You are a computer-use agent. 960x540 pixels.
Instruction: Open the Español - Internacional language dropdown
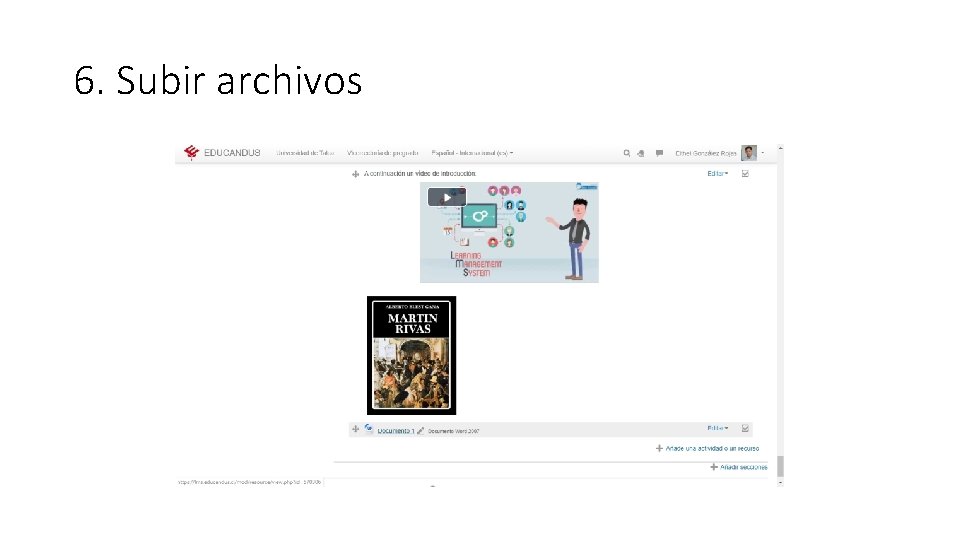click(472, 153)
